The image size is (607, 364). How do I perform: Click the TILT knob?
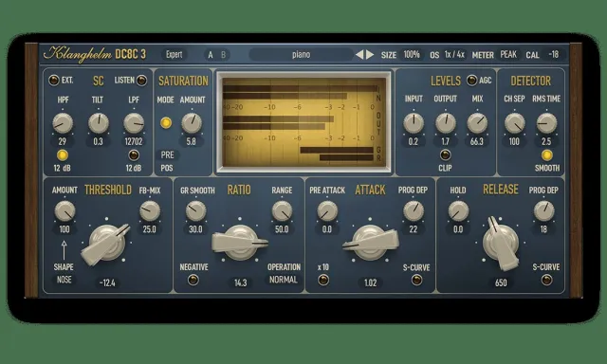(99, 123)
